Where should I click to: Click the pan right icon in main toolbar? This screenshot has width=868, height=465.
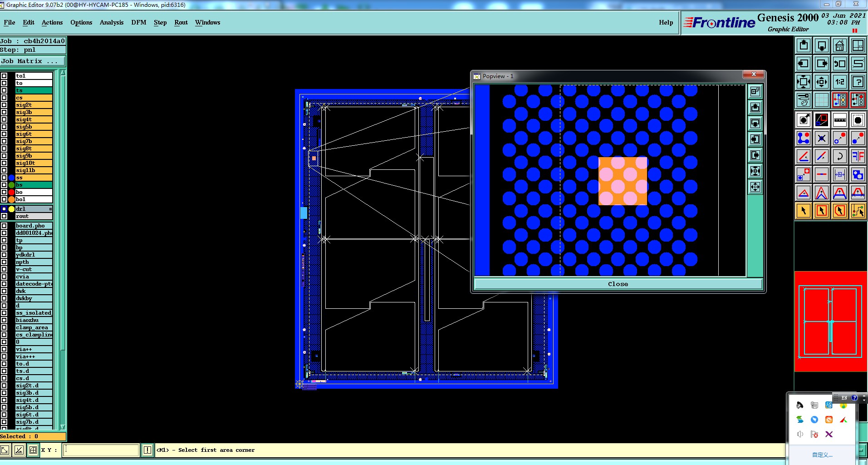(822, 64)
